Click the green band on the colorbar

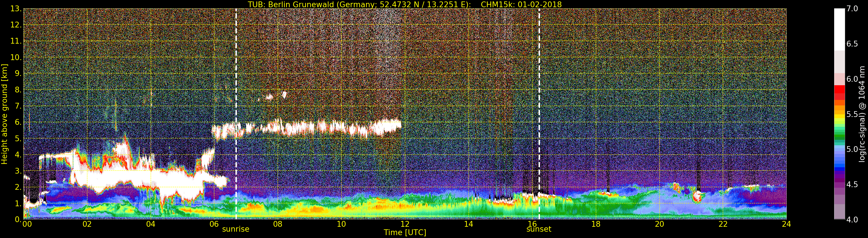[x=839, y=136]
